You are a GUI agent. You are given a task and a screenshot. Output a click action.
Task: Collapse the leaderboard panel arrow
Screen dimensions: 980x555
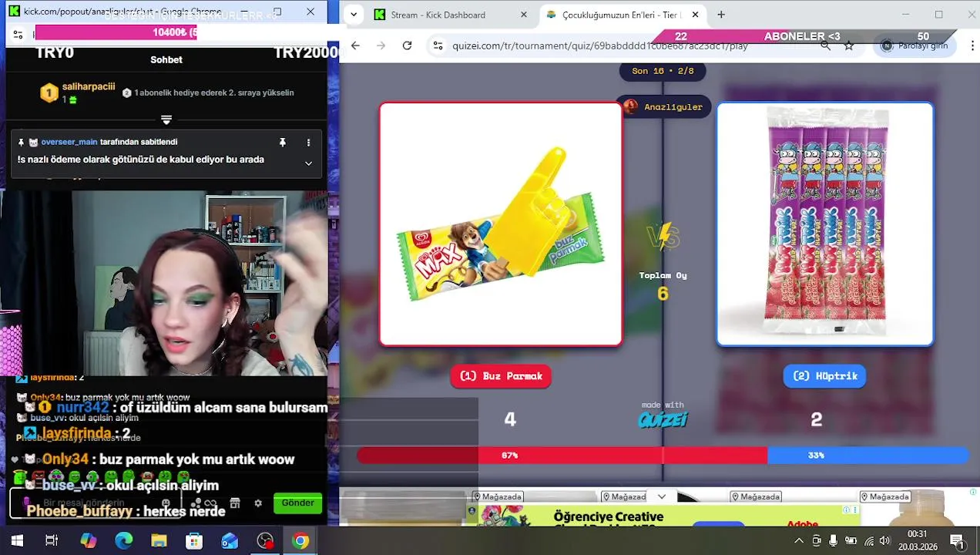(x=166, y=119)
